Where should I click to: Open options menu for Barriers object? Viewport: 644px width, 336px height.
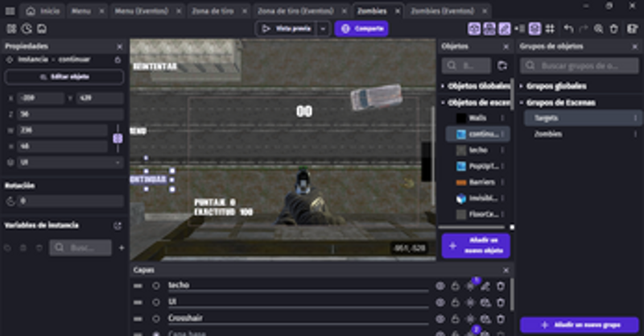click(502, 182)
